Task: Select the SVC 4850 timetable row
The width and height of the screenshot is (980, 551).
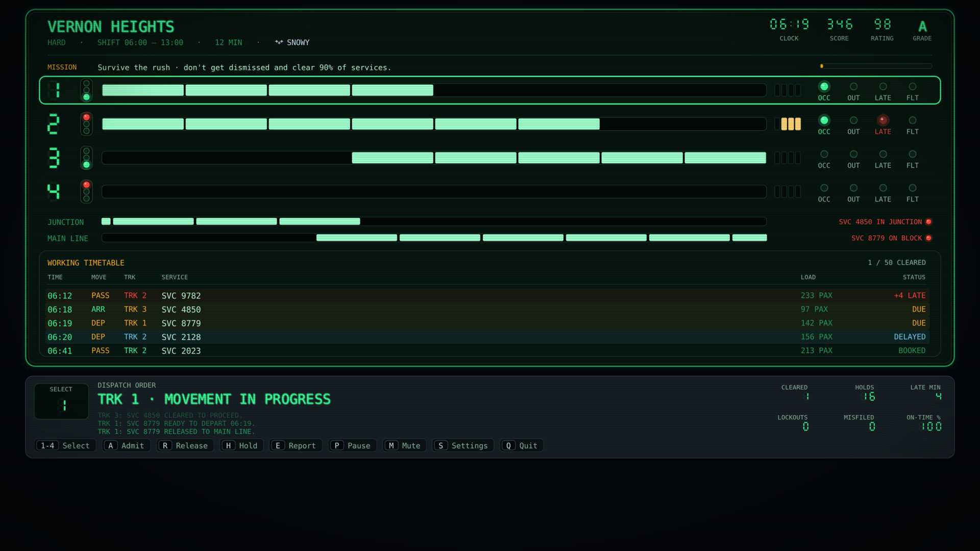Action: [488, 310]
